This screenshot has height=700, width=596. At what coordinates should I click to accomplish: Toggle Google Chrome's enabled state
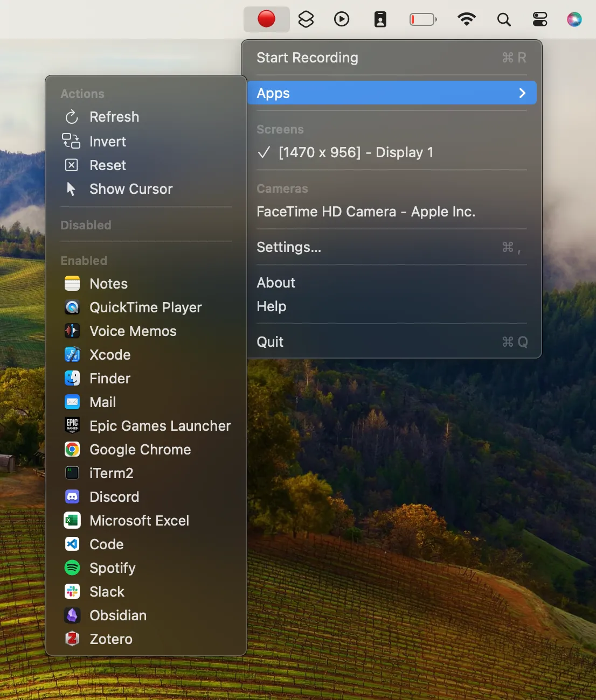(x=140, y=449)
